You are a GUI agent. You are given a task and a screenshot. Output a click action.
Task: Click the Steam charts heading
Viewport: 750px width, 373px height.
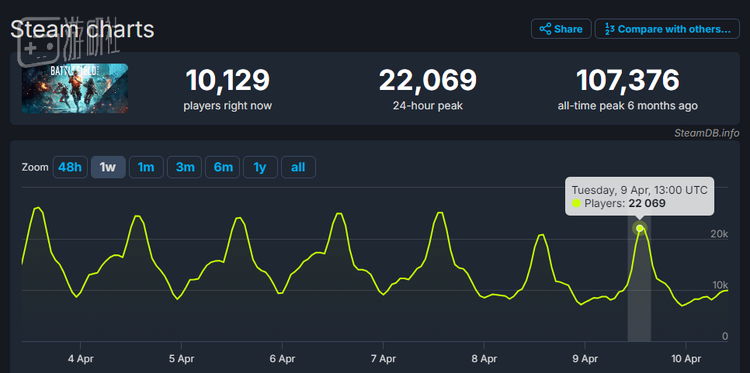pos(82,30)
